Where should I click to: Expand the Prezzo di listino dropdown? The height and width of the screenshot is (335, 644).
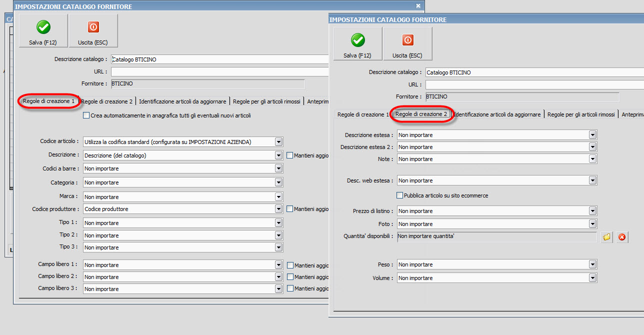point(592,211)
